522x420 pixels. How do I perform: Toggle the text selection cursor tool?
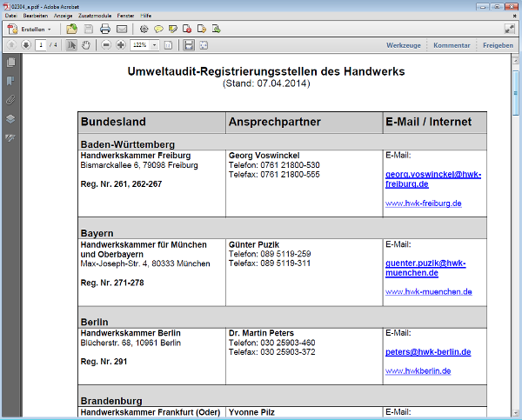pos(71,44)
